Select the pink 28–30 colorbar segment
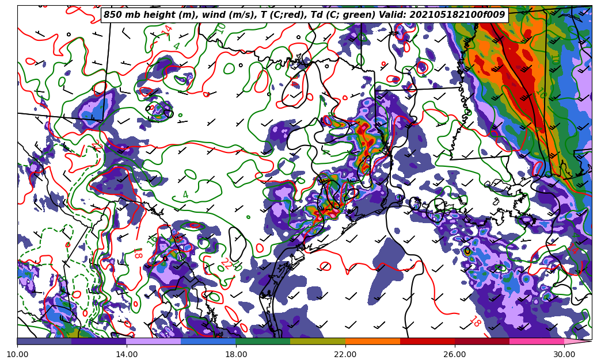The image size is (597, 364). pos(537,341)
